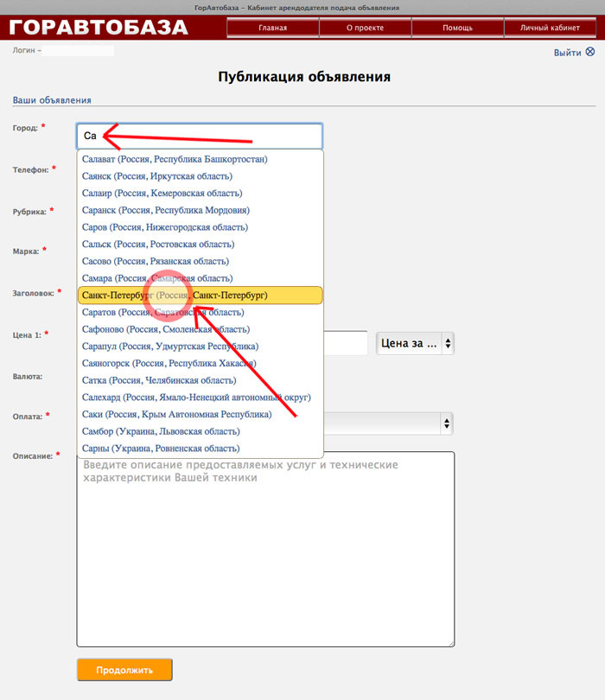Open the О проекте menu item
This screenshot has width=605, height=700.
click(x=366, y=28)
